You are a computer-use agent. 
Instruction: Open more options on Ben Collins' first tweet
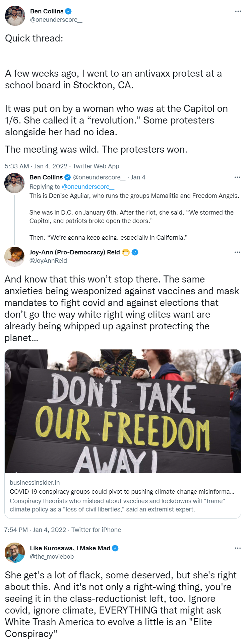(238, 11)
